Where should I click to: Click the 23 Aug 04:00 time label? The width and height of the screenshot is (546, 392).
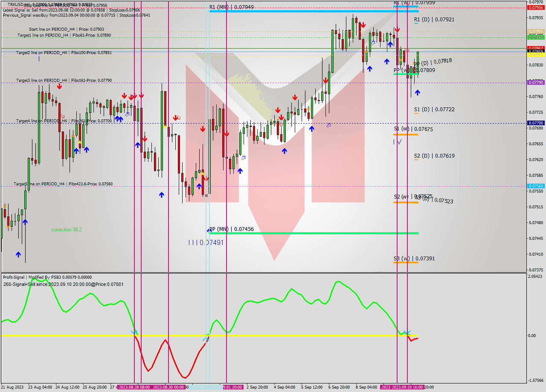(x=40, y=387)
